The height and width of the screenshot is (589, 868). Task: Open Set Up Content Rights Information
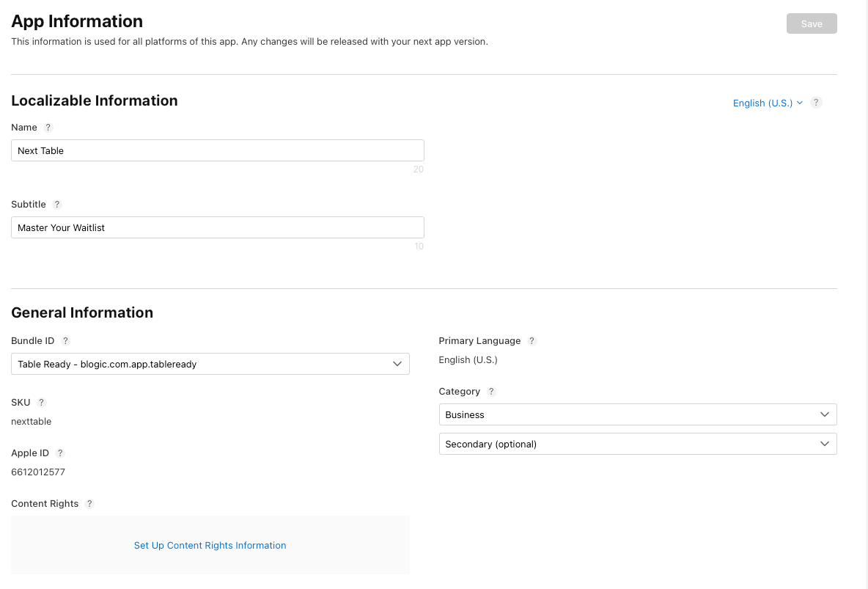[210, 545]
